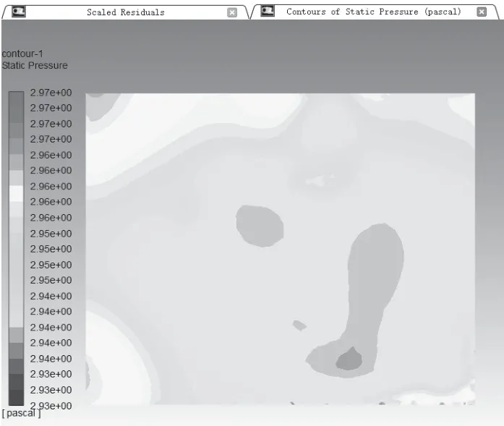This screenshot has width=504, height=426.
Task: Click the oval contour region in the plot center
Action: [260, 226]
